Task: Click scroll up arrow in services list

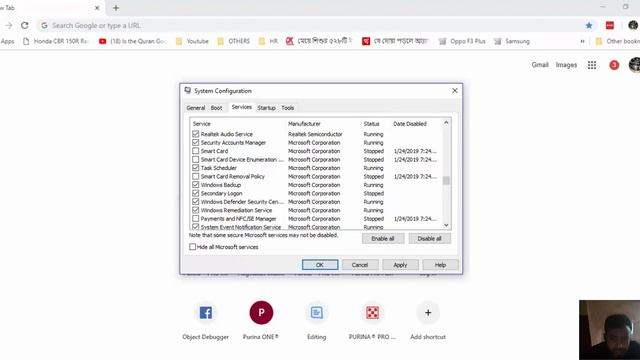Action: pyautogui.click(x=446, y=122)
